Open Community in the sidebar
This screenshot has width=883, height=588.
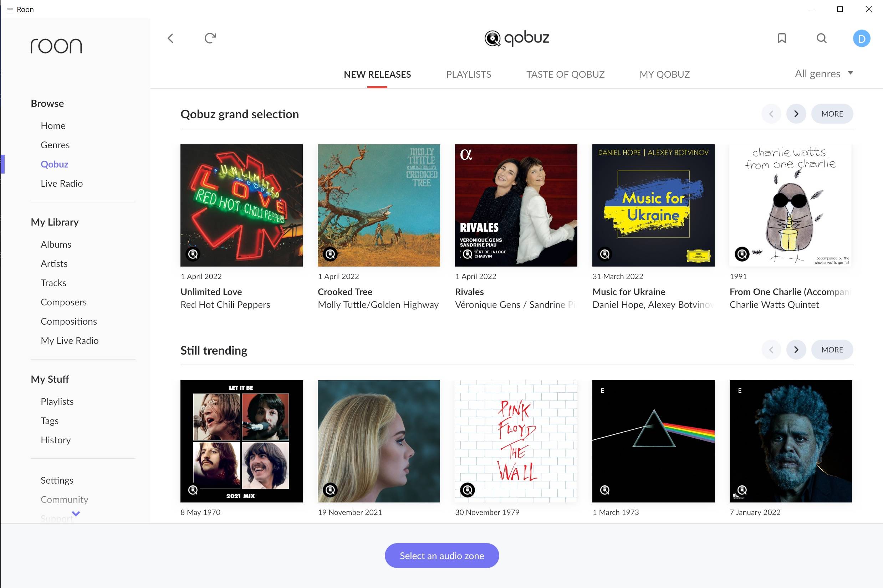coord(64,500)
